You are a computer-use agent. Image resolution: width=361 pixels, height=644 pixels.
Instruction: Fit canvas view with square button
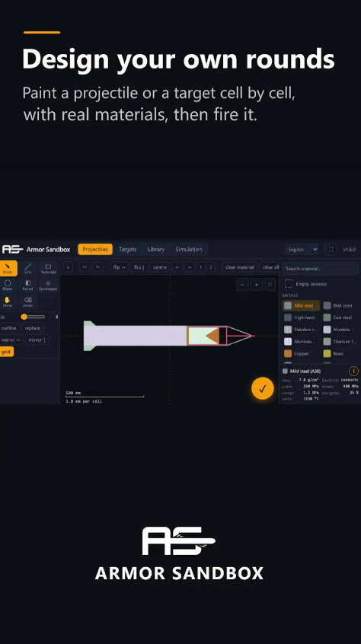[270, 284]
